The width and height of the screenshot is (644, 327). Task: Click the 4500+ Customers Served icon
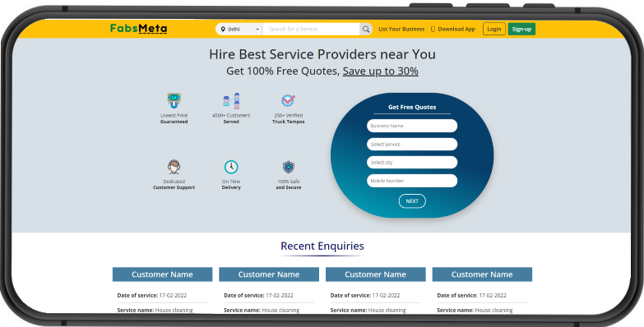[x=231, y=100]
